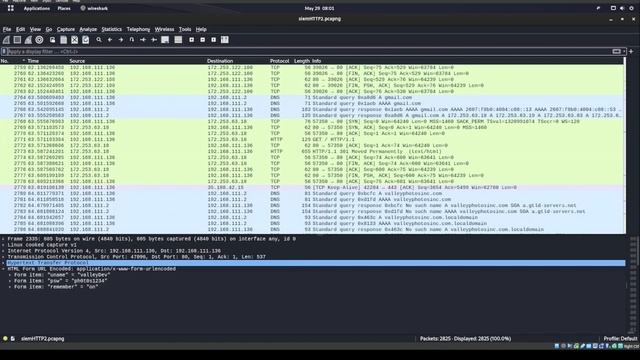Viewport: 640px width, 360px height.
Task: Open the Edit menu
Action: tap(20, 29)
